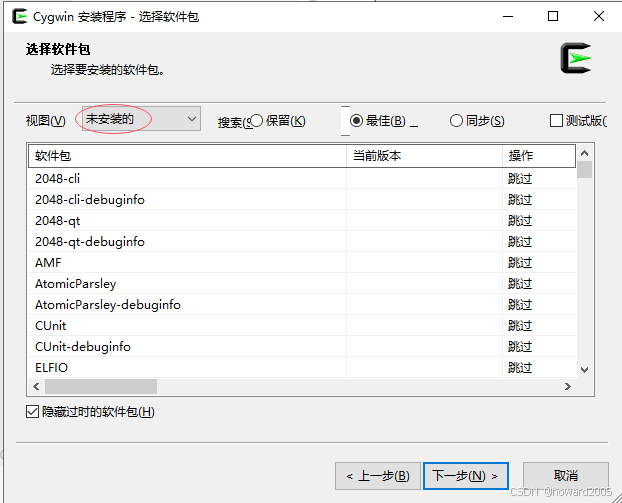Screen dimensions: 622x503
Task: Click 跳过 action for AMF
Action: pyautogui.click(x=520, y=263)
